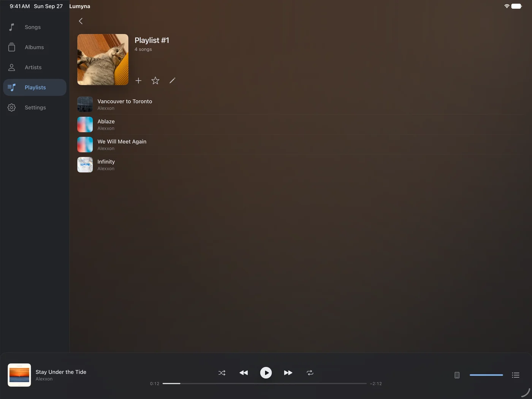Adjust the volume slider
This screenshot has height=399, width=532.
pos(486,375)
